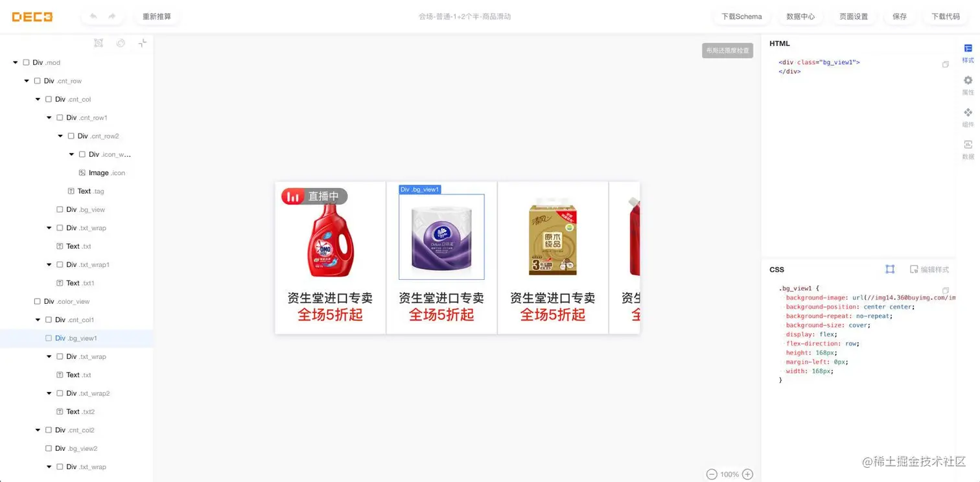Select the box-model inspector icon in CSS panel
This screenshot has height=482, width=980.
[890, 269]
